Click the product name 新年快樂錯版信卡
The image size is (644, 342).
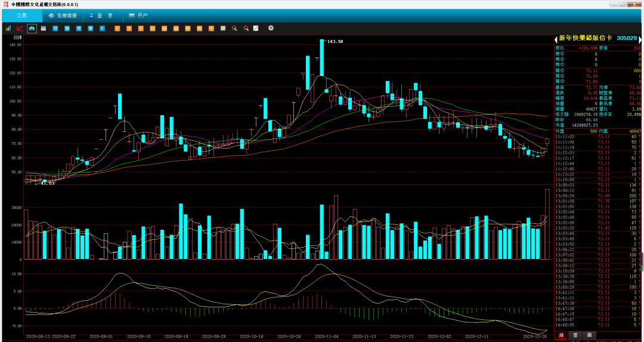pyautogui.click(x=586, y=38)
